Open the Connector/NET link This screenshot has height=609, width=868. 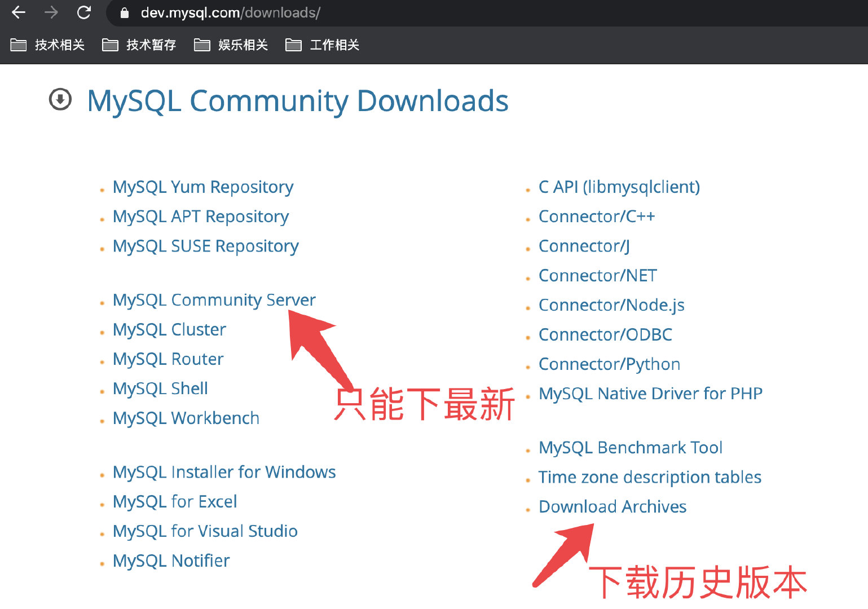point(598,276)
